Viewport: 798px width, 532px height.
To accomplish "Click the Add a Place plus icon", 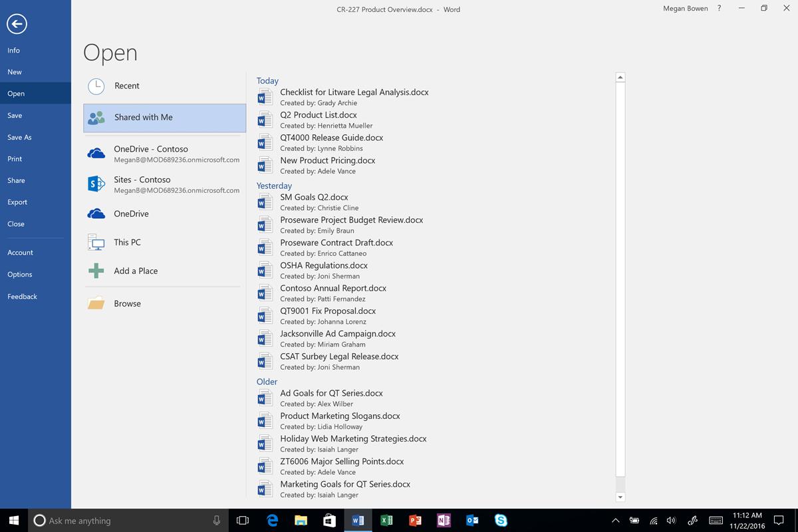I will pyautogui.click(x=96, y=271).
